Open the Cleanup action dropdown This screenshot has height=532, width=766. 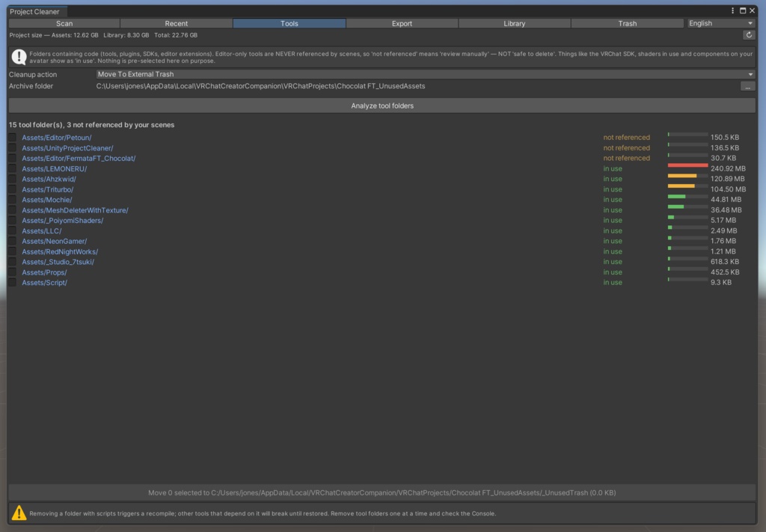[426, 74]
